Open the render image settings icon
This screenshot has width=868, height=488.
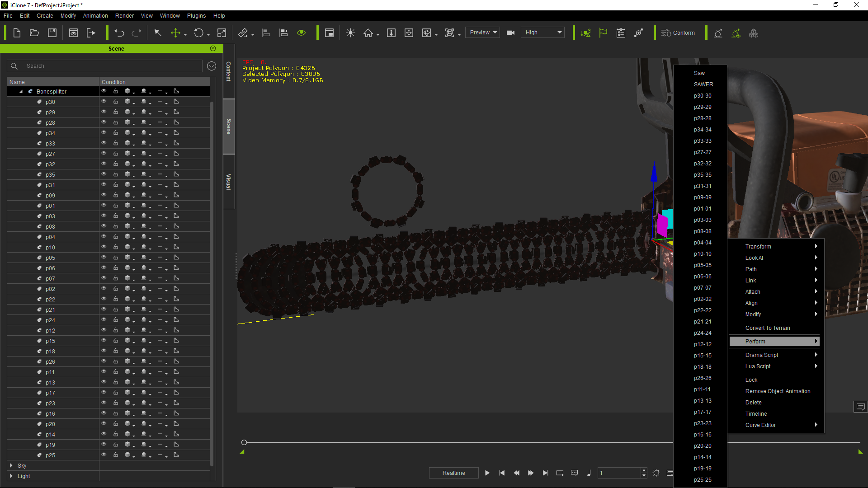[x=73, y=33]
